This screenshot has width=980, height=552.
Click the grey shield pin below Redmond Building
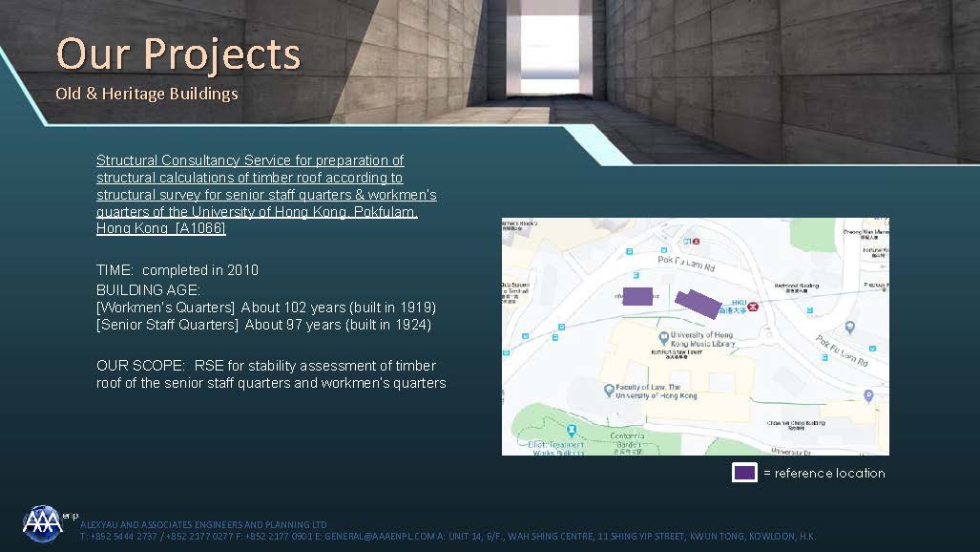[x=849, y=327]
